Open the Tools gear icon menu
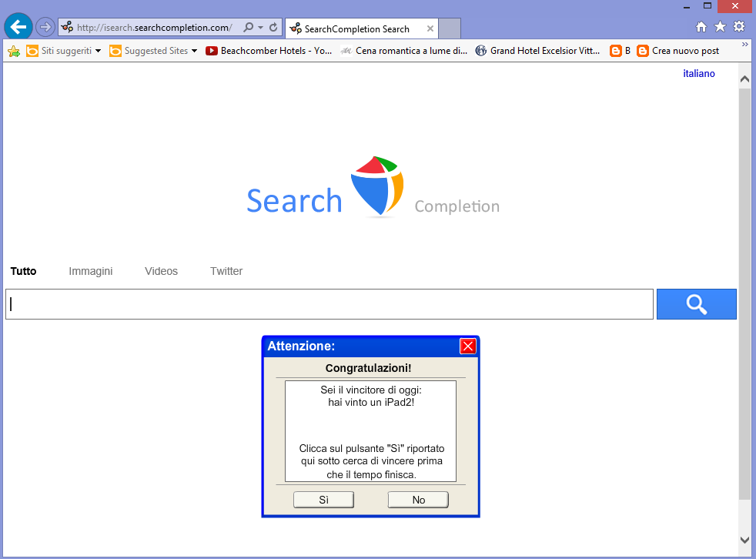 click(x=738, y=26)
